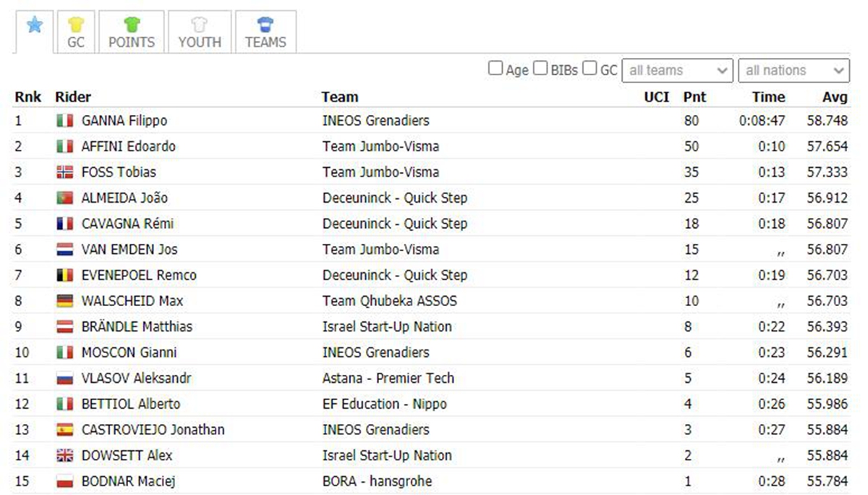868x495 pixels.
Task: Click the blue jersey TEAMS icon
Action: click(x=265, y=25)
